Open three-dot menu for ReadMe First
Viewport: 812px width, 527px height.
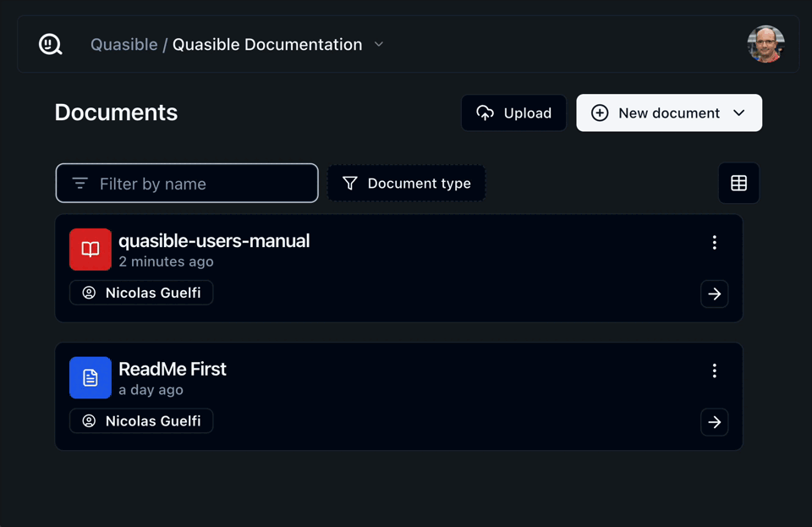pyautogui.click(x=715, y=371)
